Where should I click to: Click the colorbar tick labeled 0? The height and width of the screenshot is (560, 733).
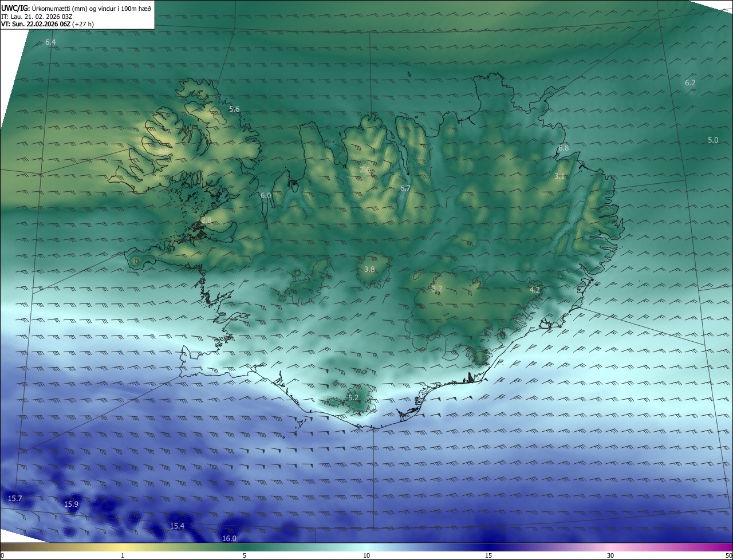click(x=2, y=555)
